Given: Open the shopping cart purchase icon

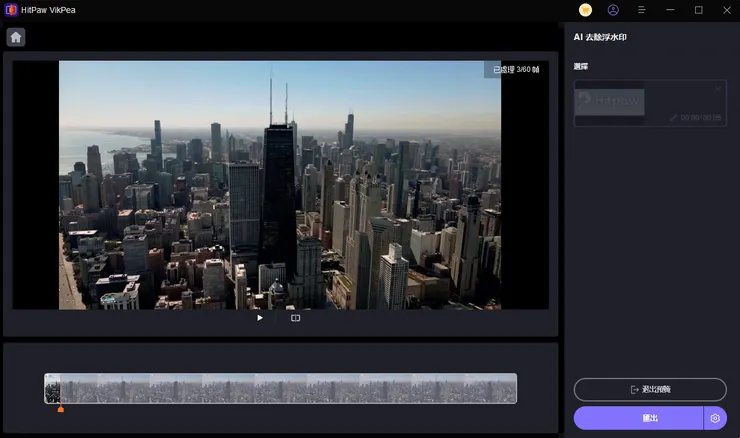Looking at the screenshot, I should point(585,10).
